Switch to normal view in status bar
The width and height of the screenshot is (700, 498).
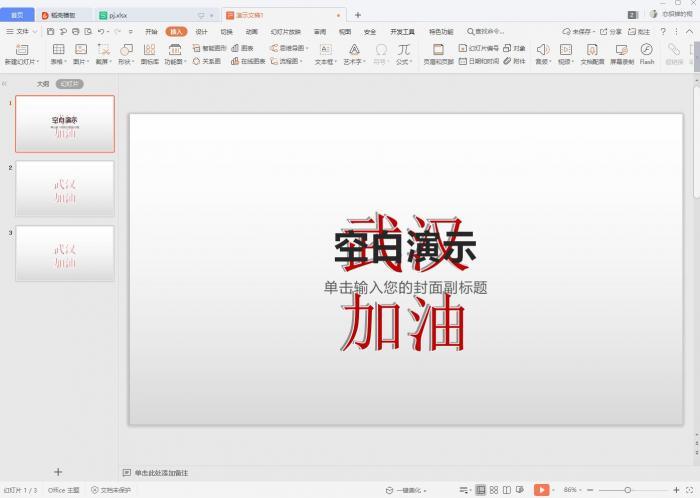tap(480, 490)
